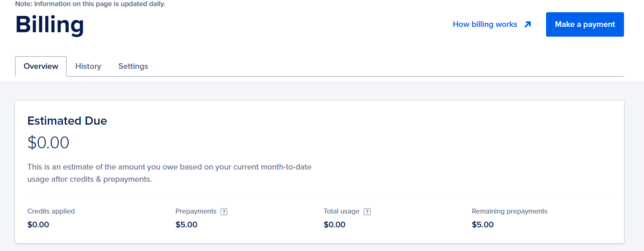Click the external arrow icon beside How billing works
This screenshot has height=251, width=644.
pos(528,24)
